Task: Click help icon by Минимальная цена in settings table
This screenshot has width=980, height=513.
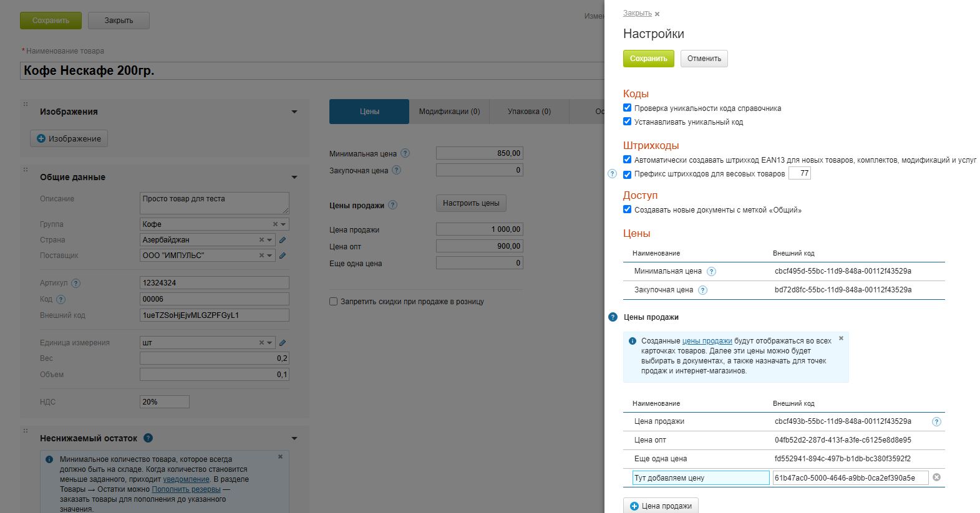Action: click(x=711, y=272)
